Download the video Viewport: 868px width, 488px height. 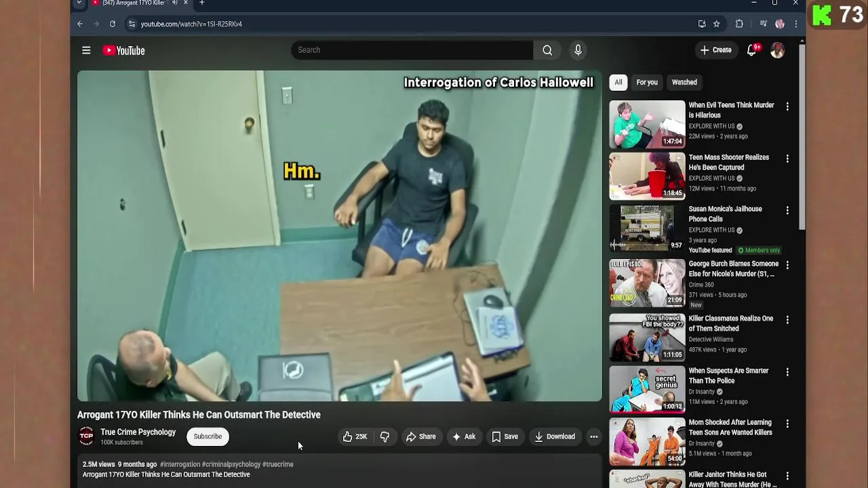pyautogui.click(x=554, y=436)
